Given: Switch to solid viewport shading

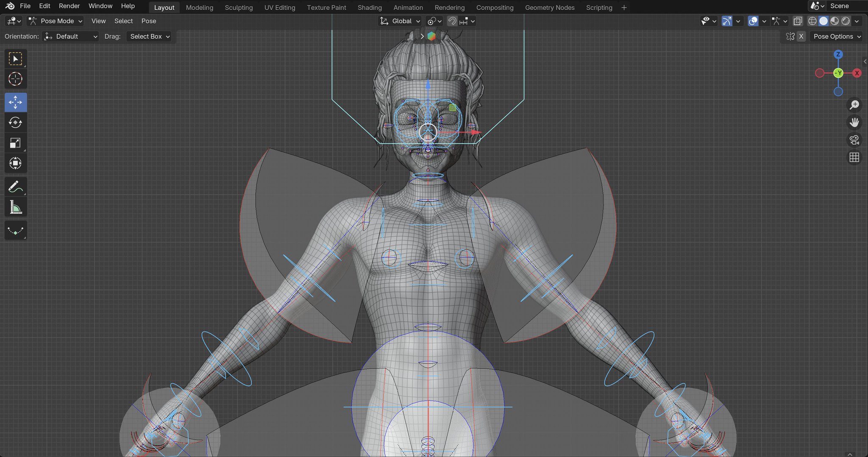Looking at the screenshot, I should [823, 21].
